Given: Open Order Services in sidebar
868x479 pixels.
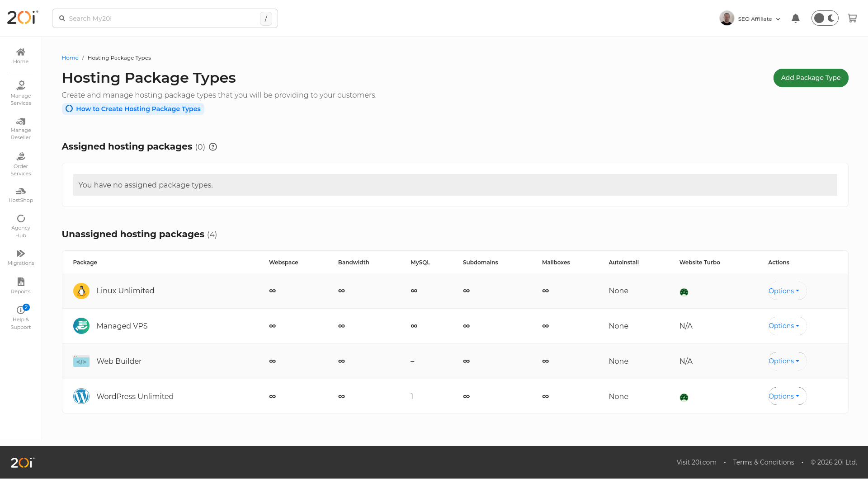Looking at the screenshot, I should coord(21,164).
